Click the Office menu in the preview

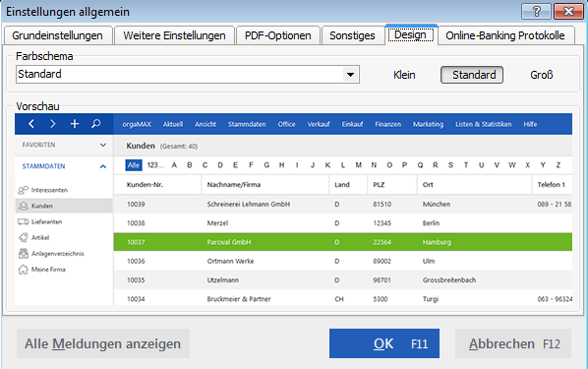pyautogui.click(x=286, y=124)
